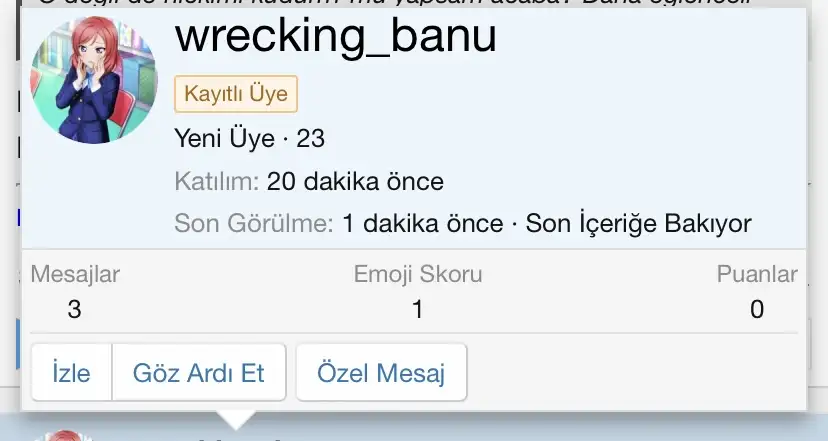Click the Yeni Üye user title

(224, 139)
